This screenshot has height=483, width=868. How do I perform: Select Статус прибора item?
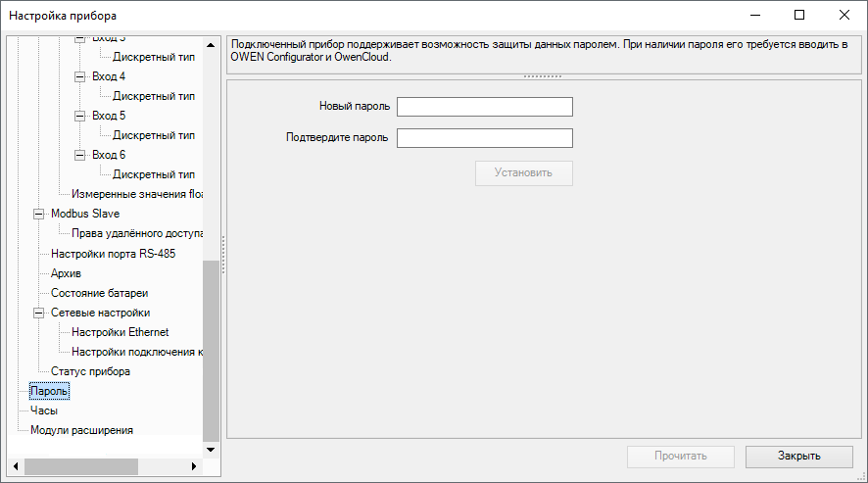click(x=90, y=371)
